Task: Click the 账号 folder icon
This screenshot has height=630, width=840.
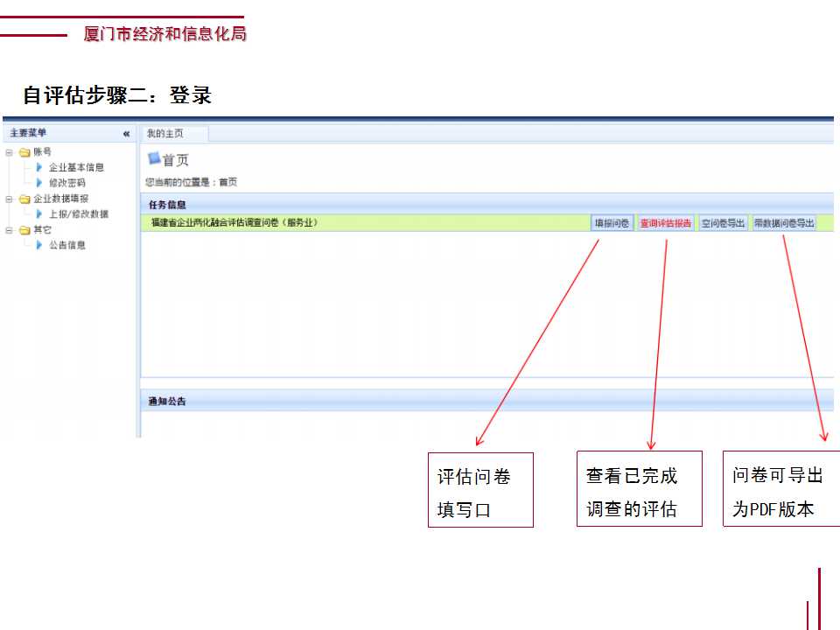Action: pyautogui.click(x=24, y=152)
